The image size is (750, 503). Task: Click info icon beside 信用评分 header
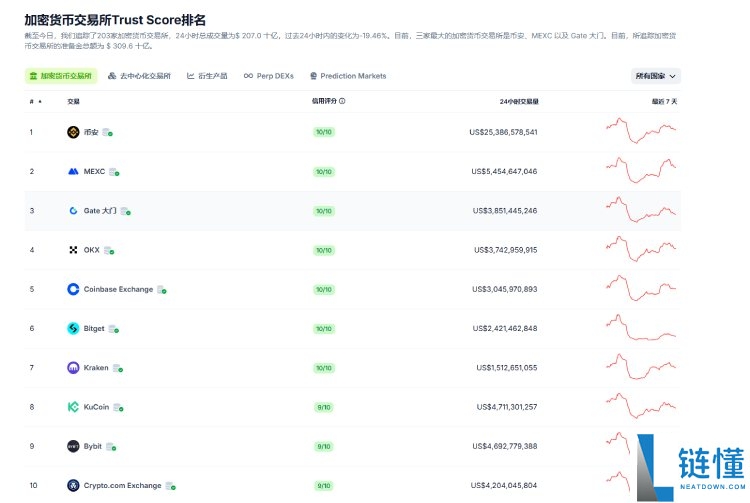tap(342, 101)
